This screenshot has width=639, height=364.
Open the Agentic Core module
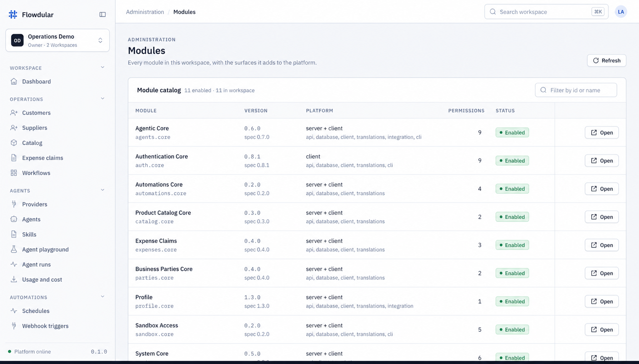tap(602, 133)
